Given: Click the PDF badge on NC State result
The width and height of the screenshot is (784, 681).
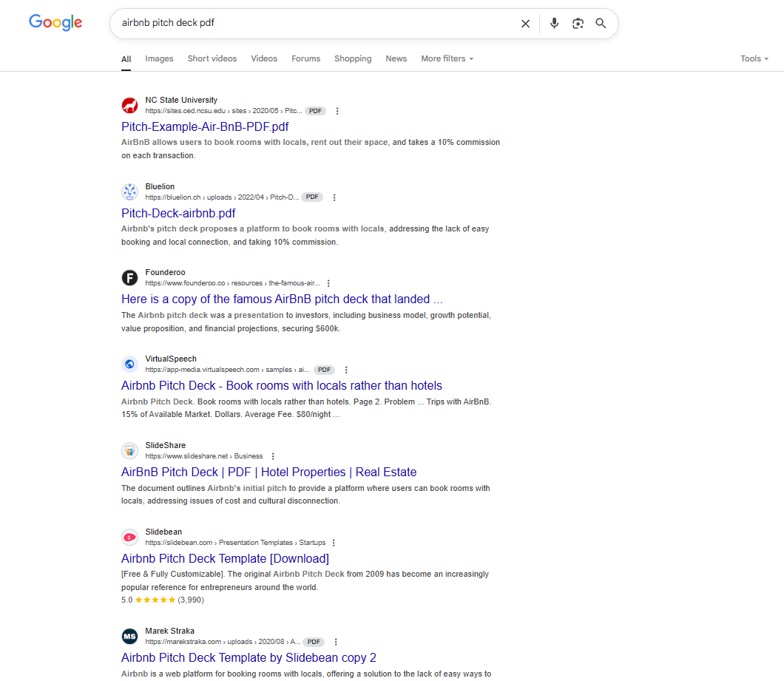Looking at the screenshot, I should point(316,111).
